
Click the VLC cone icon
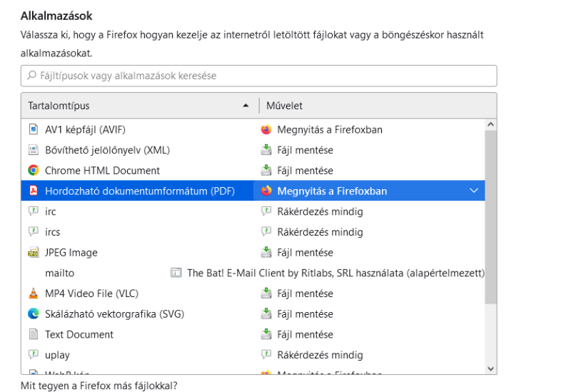pyautogui.click(x=33, y=293)
